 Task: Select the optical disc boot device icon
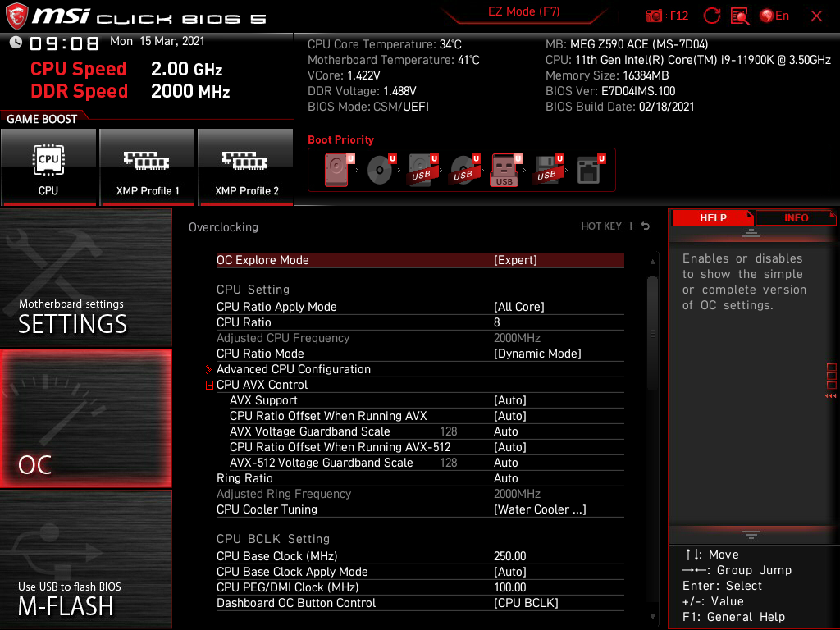pyautogui.click(x=381, y=170)
